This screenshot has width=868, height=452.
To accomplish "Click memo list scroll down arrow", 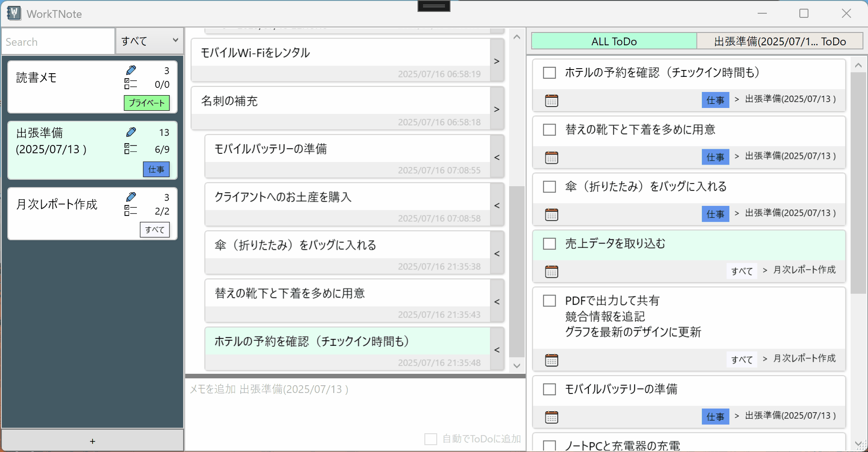I will [x=517, y=366].
